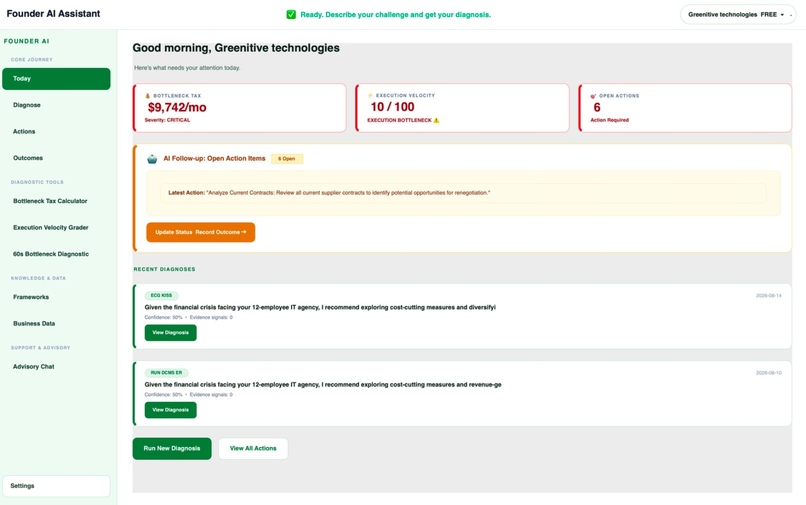Click the Execution Velocity lightning icon
The width and height of the screenshot is (806, 505).
(370, 96)
